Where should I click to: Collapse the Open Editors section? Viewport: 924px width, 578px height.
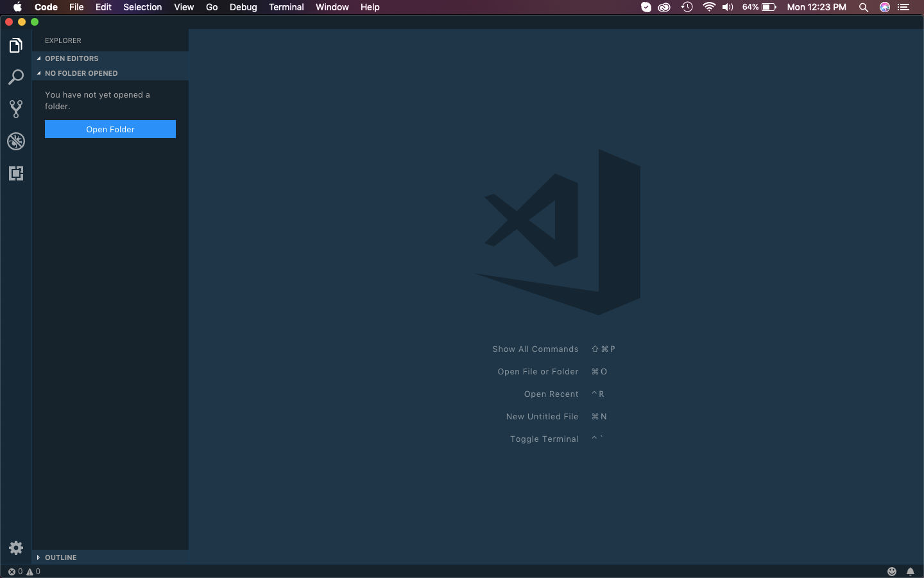(110, 58)
